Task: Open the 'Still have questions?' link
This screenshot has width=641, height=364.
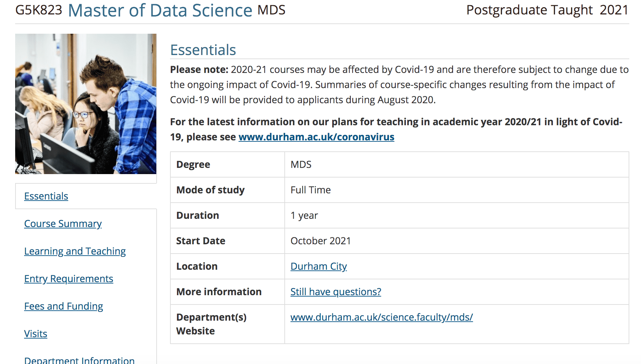Action: pos(336,292)
